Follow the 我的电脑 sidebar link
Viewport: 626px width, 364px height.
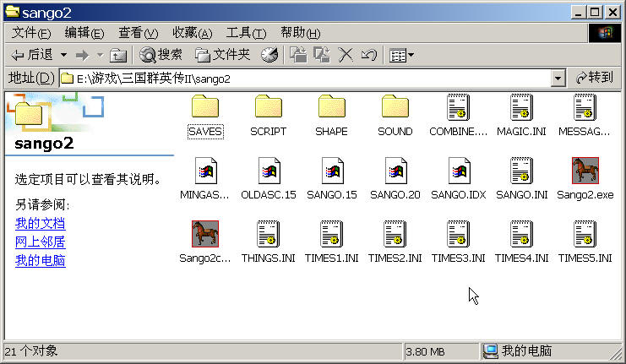pos(40,261)
